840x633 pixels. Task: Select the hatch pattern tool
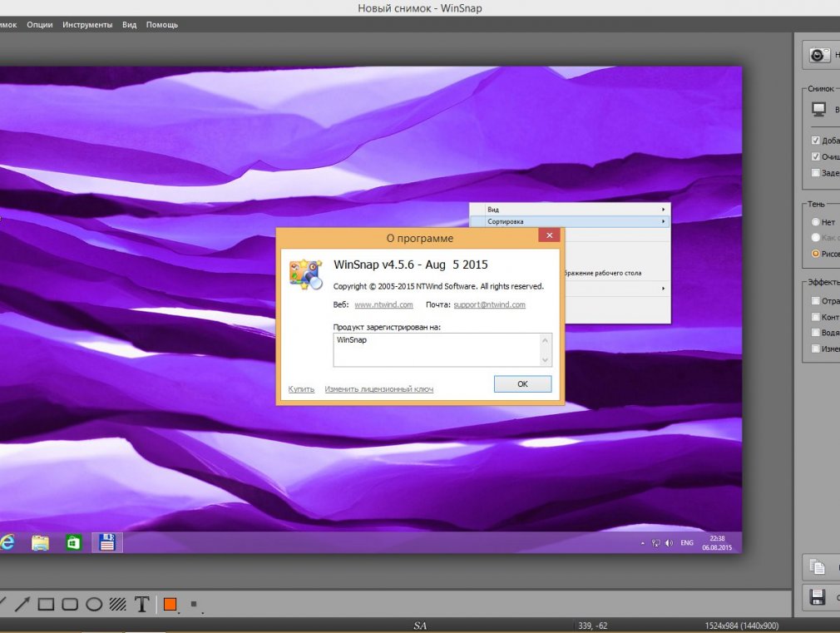(118, 604)
